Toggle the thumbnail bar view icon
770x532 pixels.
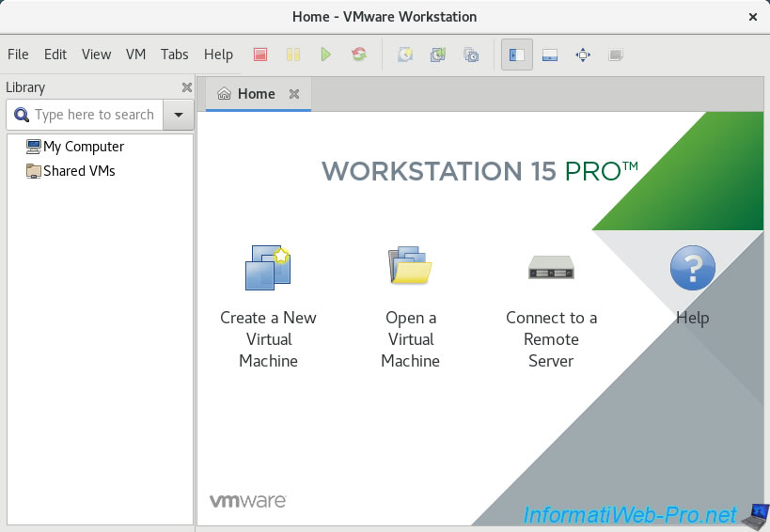pos(550,55)
